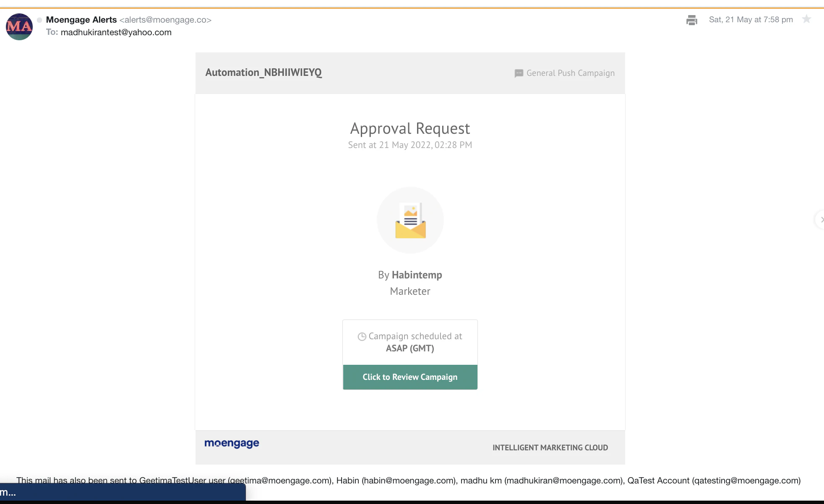Print this email
The image size is (824, 504).
pyautogui.click(x=691, y=19)
